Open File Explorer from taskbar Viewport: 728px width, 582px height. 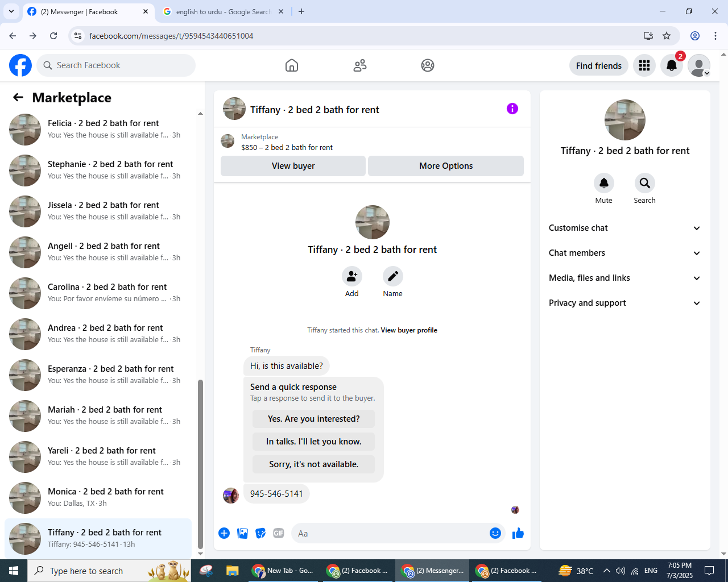pyautogui.click(x=232, y=571)
